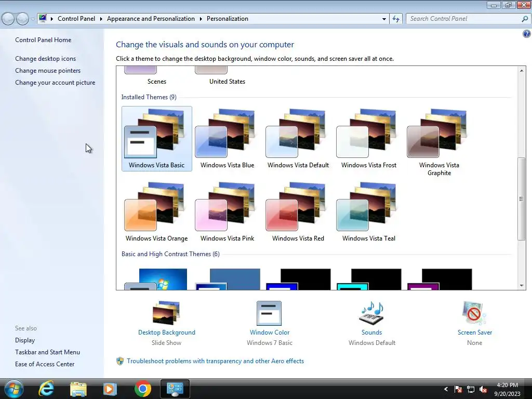Click the Installed Themes (9) heading
This screenshot has height=399, width=532.
point(149,97)
